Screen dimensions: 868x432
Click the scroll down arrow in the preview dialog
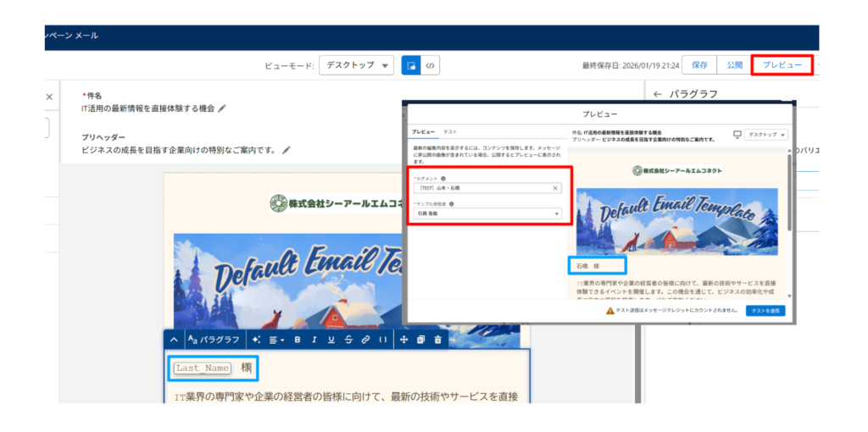tap(789, 296)
